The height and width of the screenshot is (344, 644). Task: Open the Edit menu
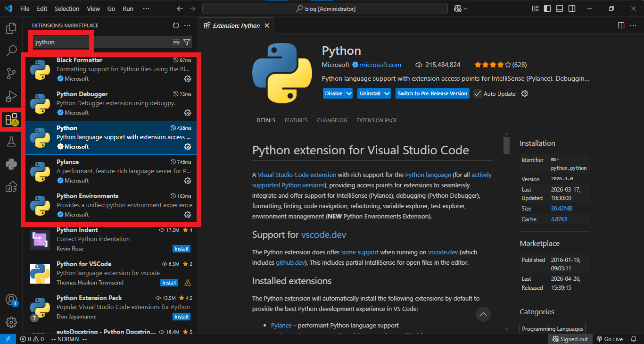click(42, 8)
